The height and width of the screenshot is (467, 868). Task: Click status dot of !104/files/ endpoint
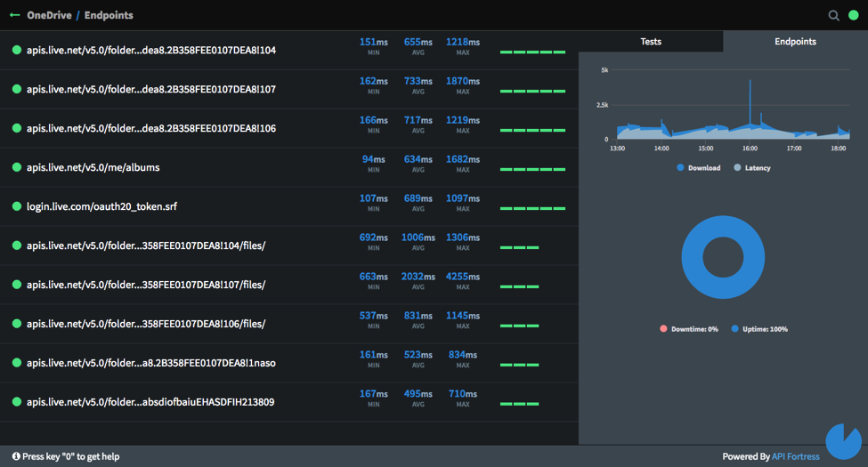point(17,246)
